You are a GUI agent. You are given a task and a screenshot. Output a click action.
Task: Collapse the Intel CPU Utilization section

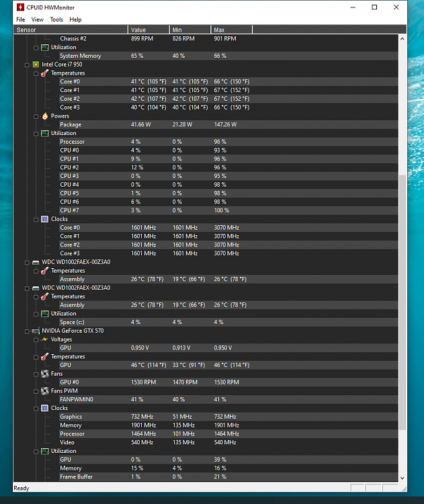pos(36,133)
